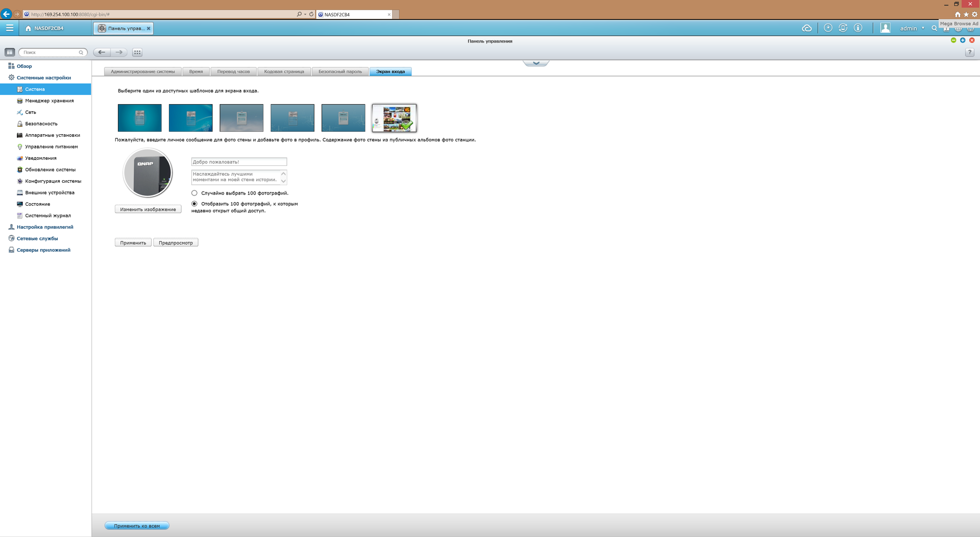Open the admin user dropdown menu
This screenshot has height=537, width=980.
pyautogui.click(x=911, y=28)
